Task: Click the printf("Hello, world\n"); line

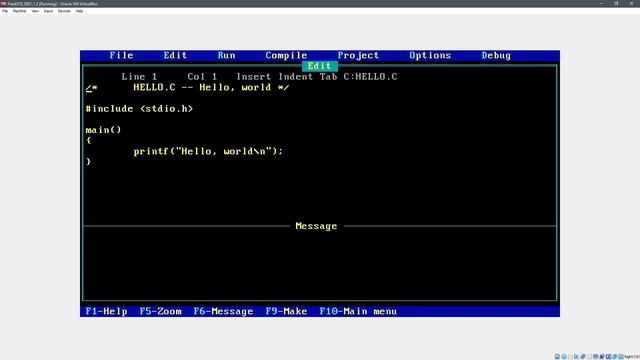Action: [208, 151]
